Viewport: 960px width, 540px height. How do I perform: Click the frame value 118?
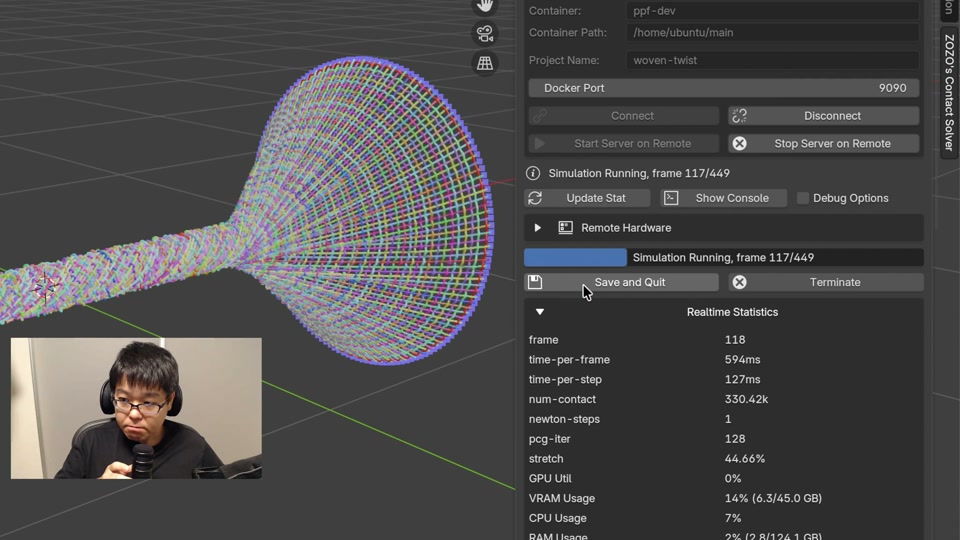(x=735, y=340)
